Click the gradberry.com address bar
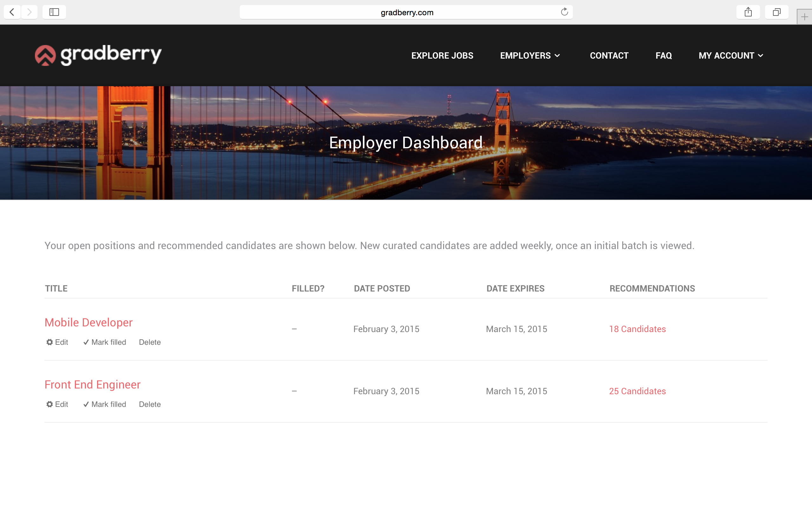Viewport: 812px width, 507px height. [407, 12]
